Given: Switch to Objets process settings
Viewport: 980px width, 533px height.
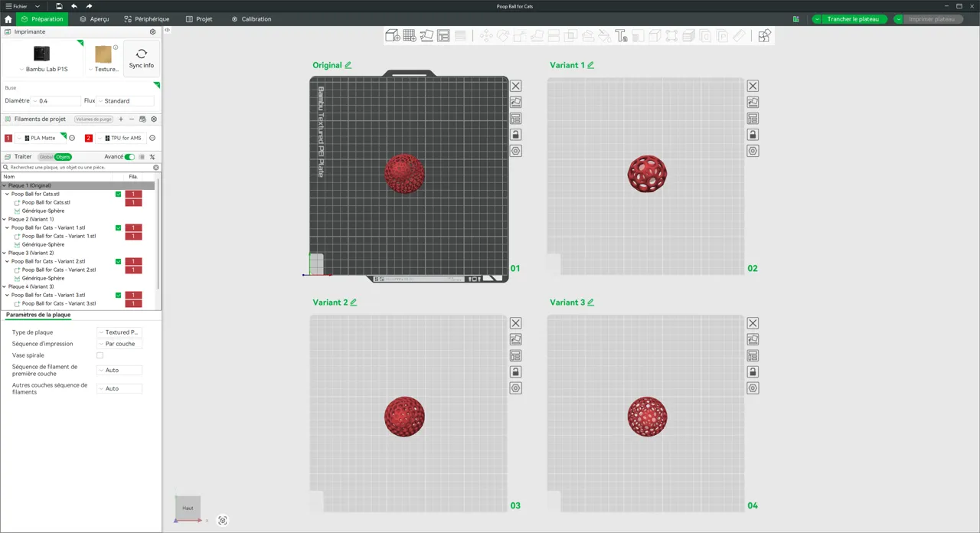Looking at the screenshot, I should coord(63,157).
